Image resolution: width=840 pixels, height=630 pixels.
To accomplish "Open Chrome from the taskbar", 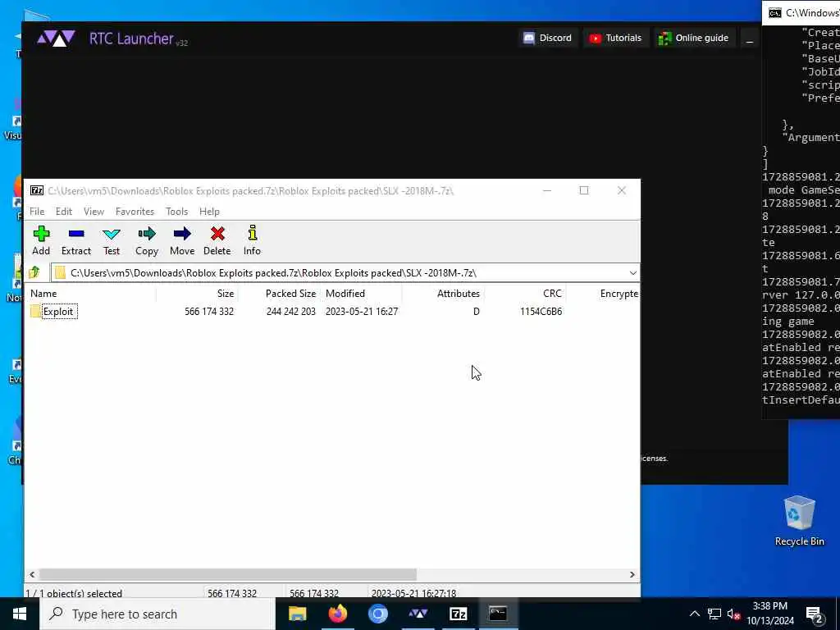I will (x=377, y=614).
